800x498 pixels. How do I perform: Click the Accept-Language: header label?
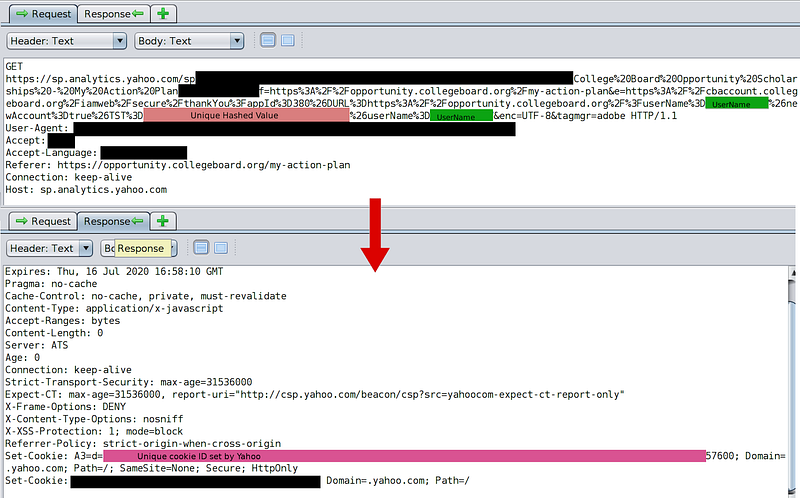coord(51,153)
